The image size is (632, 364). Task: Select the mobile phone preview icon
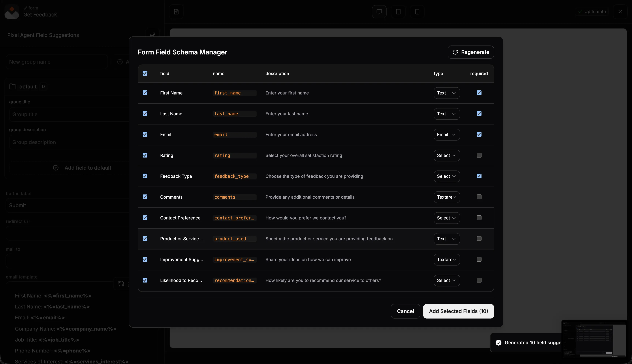pos(417,12)
